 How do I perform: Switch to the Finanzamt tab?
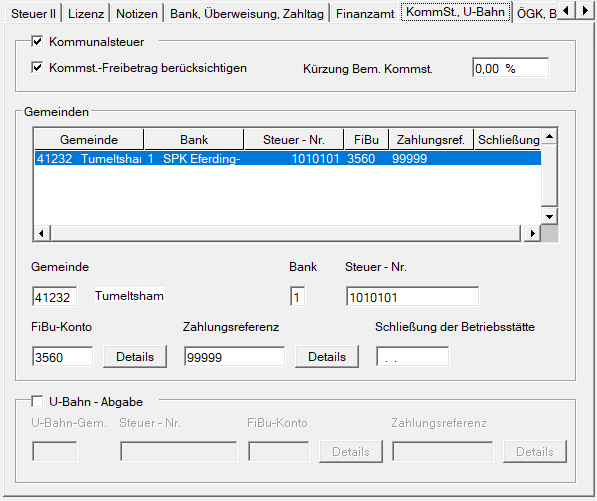coord(365,14)
